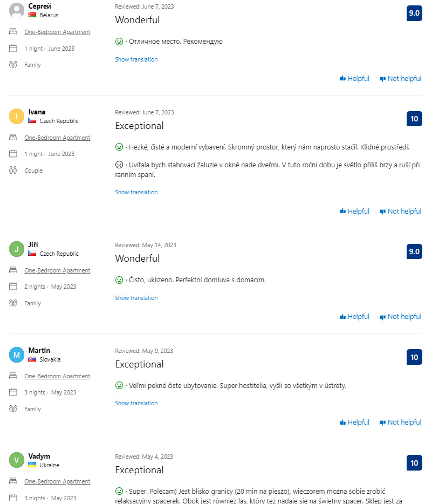Click Vadym's green avatar icon
This screenshot has height=504, width=432.
point(17,460)
